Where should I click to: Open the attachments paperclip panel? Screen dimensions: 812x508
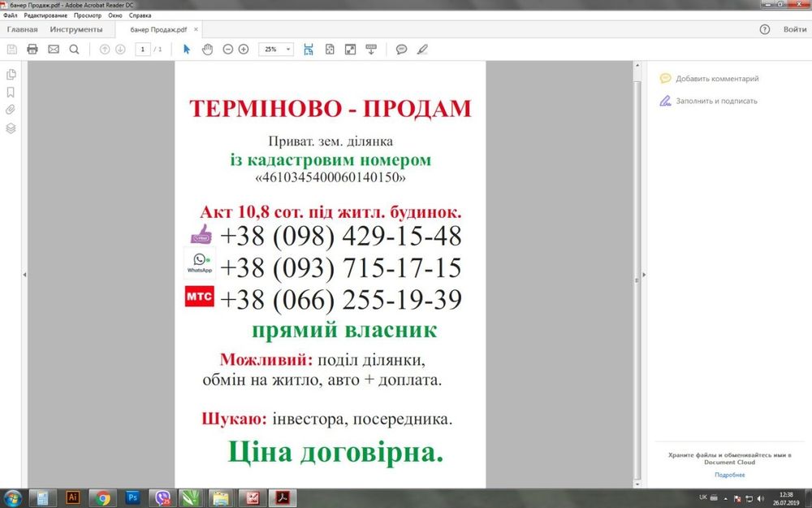[11, 110]
